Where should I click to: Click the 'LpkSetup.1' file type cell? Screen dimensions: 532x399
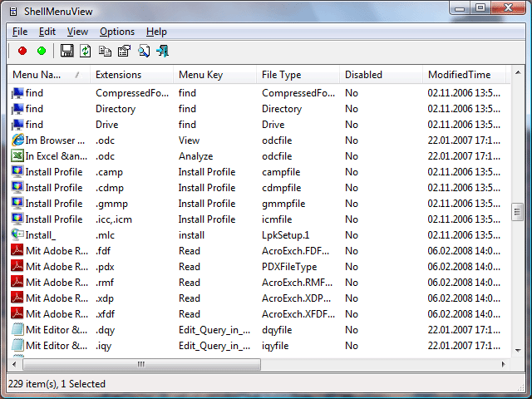[x=286, y=234]
